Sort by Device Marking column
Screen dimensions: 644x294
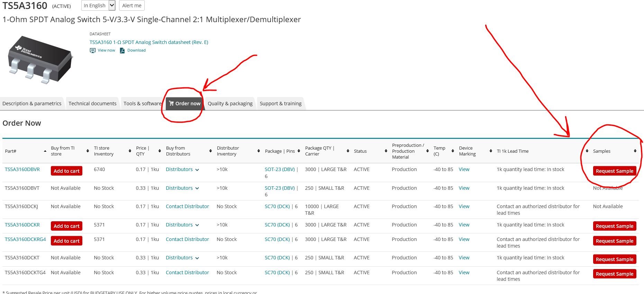click(x=491, y=151)
